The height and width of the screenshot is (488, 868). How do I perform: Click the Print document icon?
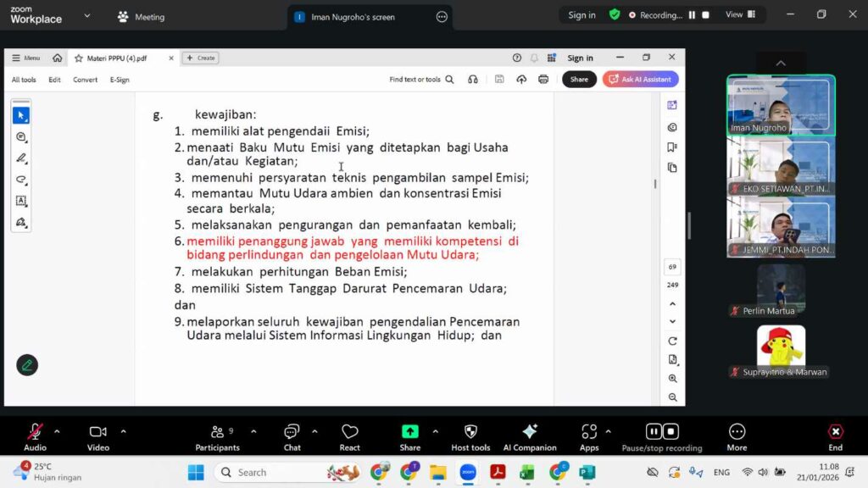[x=542, y=79]
